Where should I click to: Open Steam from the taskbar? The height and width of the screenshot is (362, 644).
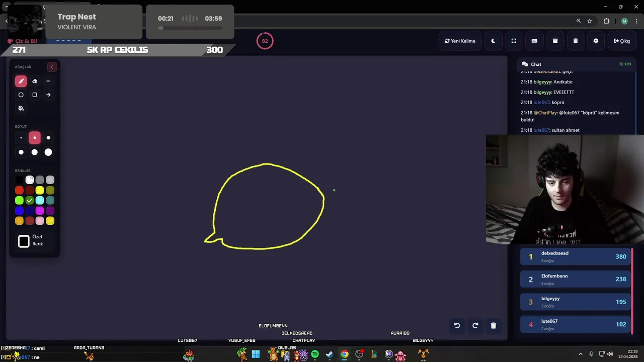coord(330,354)
